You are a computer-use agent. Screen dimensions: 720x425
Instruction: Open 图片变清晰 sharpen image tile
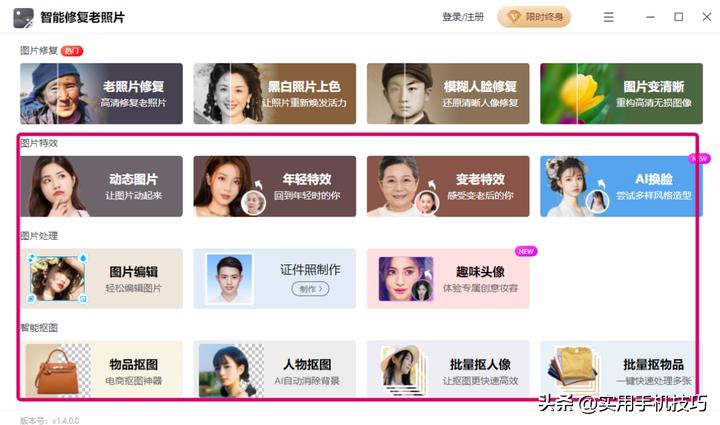click(621, 94)
